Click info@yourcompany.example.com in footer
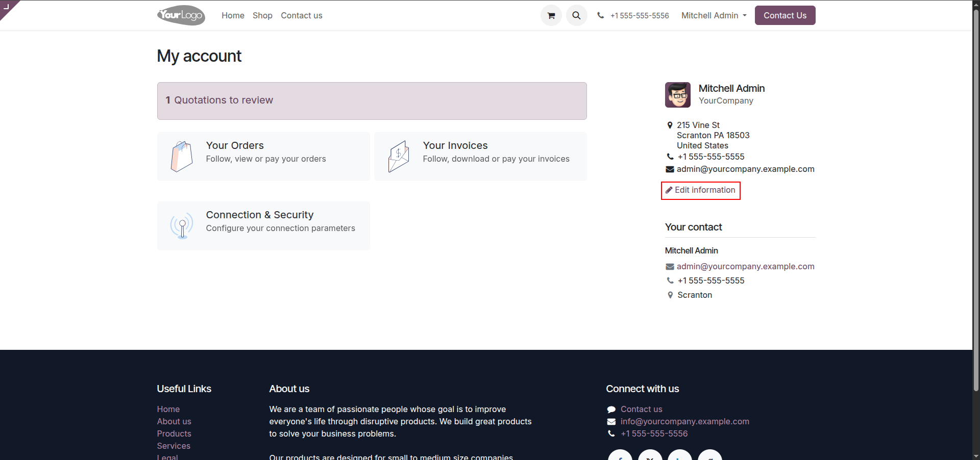 (685, 421)
